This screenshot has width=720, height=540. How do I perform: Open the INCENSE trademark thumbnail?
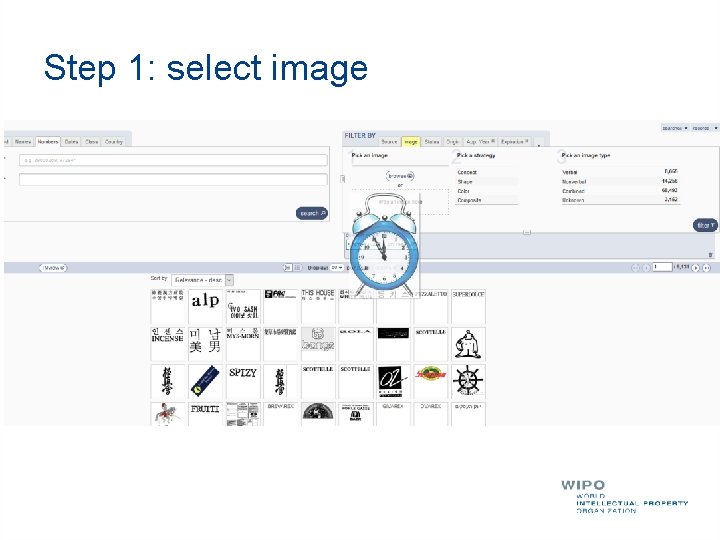(168, 344)
